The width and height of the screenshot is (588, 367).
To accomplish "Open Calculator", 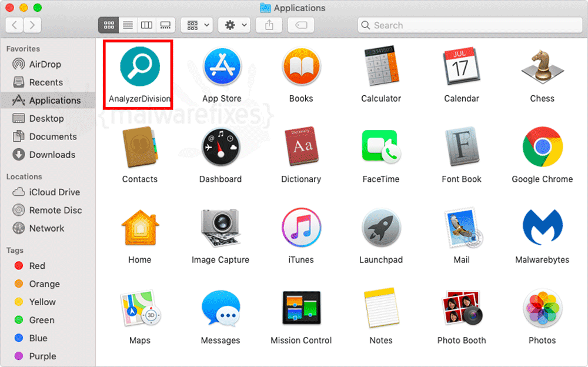I will click(x=381, y=67).
